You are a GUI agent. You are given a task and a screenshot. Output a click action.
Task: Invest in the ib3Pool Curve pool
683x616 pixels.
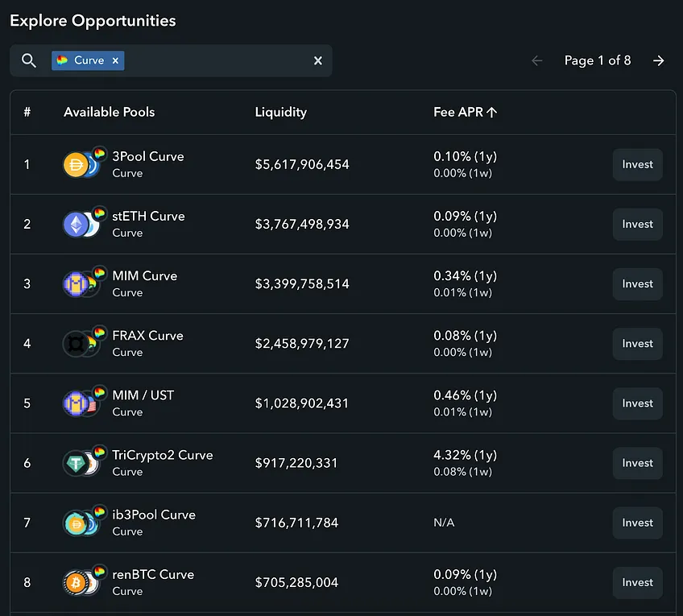click(637, 523)
